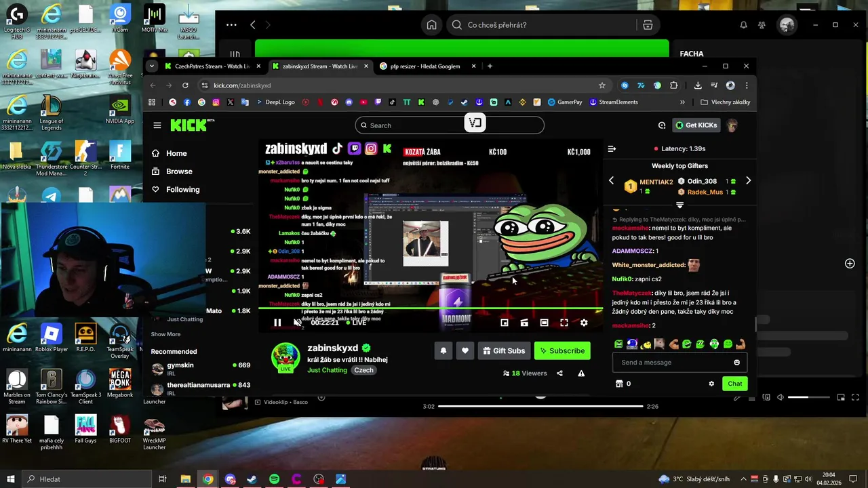Viewport: 868px width, 488px height.
Task: Expand hidden bookmarks chevron
Action: coord(682,102)
